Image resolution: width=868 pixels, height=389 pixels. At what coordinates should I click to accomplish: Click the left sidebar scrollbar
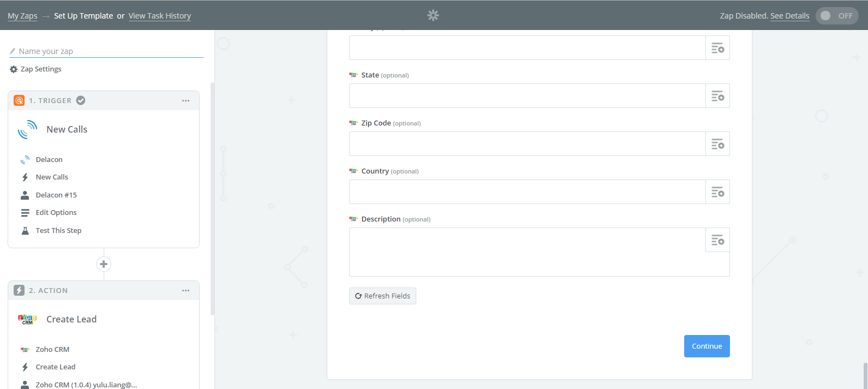(212, 199)
